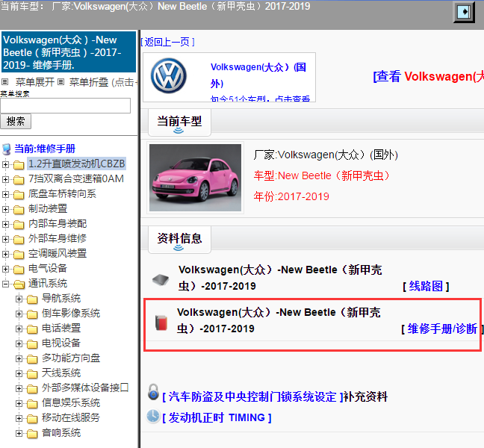Select 信息娱乐系统 tree item

71,403
